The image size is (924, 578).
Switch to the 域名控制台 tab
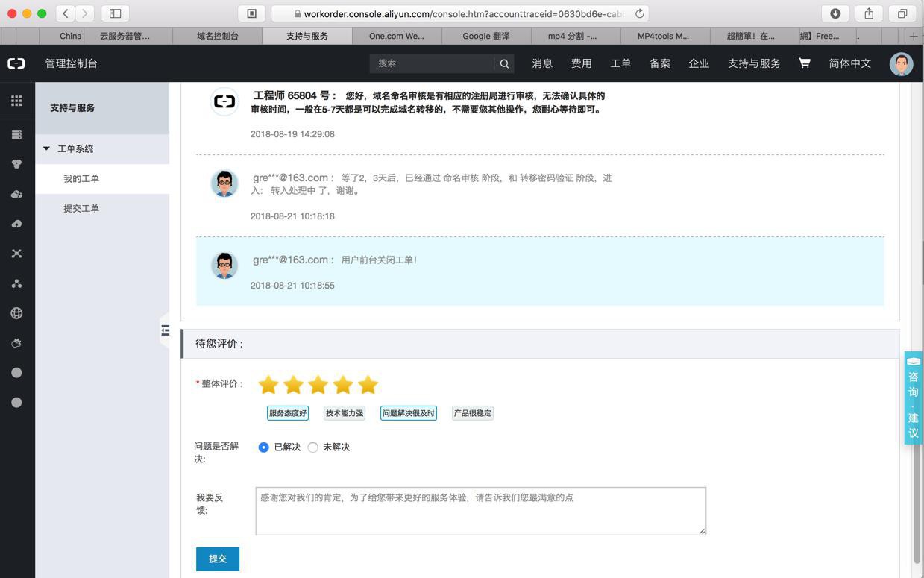coord(218,36)
